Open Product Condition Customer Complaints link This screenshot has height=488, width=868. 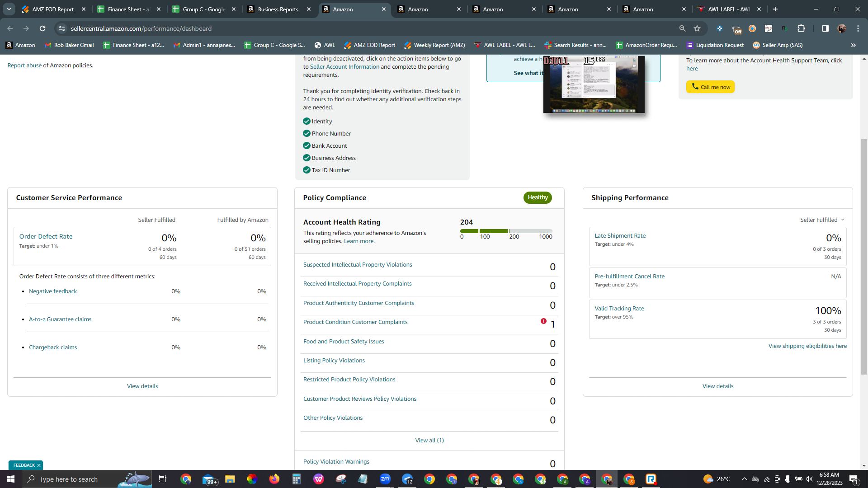coord(355,322)
